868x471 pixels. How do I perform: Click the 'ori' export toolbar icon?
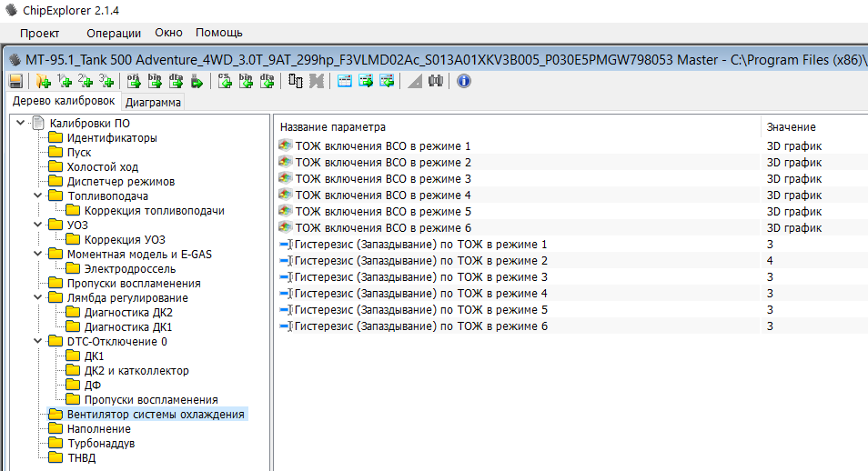[133, 81]
